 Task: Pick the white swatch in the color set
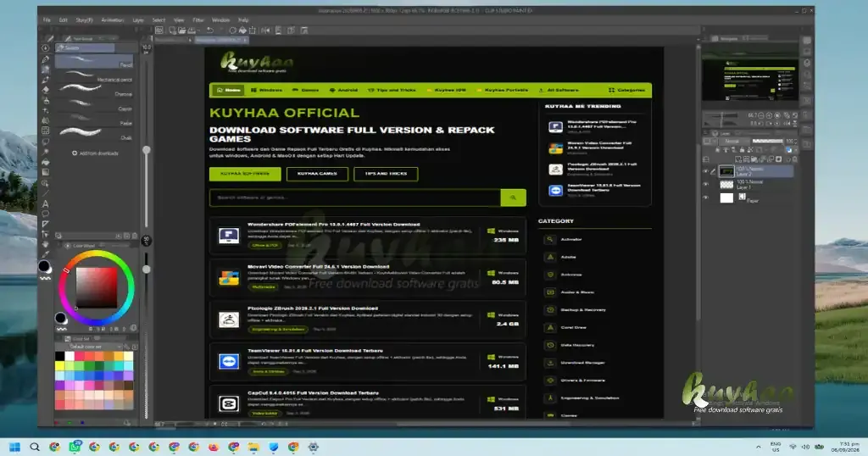pos(70,356)
